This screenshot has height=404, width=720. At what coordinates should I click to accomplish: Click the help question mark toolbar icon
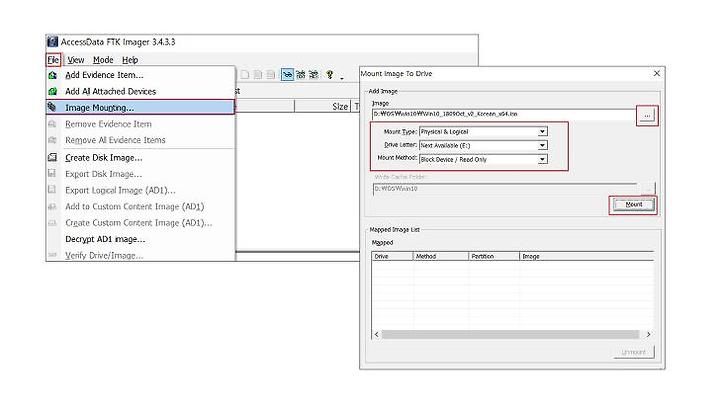click(330, 74)
